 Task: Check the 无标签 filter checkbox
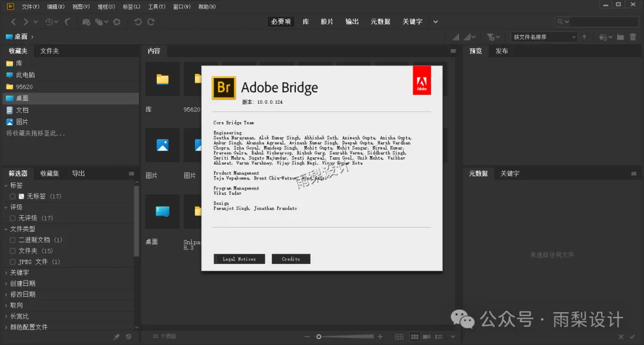13,196
